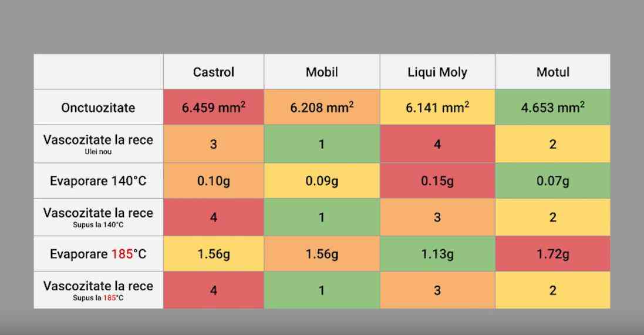The height and width of the screenshot is (335, 644).
Task: Select the green 4.653 mm² Motul cell
Action: click(x=552, y=108)
